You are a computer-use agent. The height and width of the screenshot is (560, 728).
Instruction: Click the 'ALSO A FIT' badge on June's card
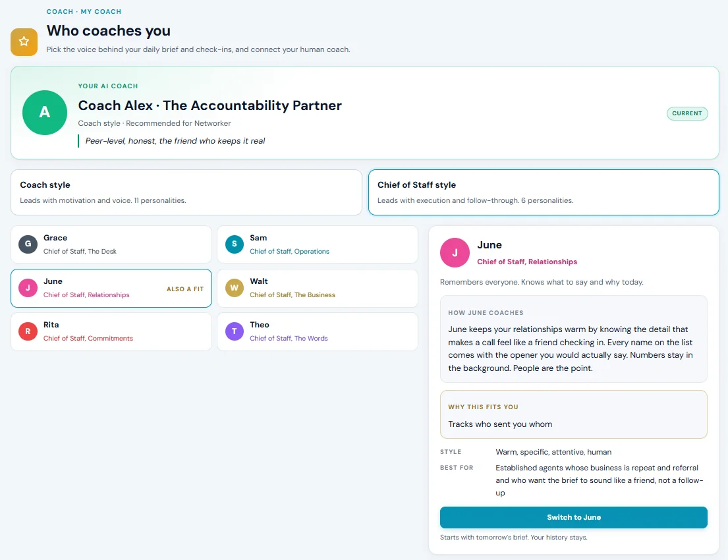(x=185, y=289)
